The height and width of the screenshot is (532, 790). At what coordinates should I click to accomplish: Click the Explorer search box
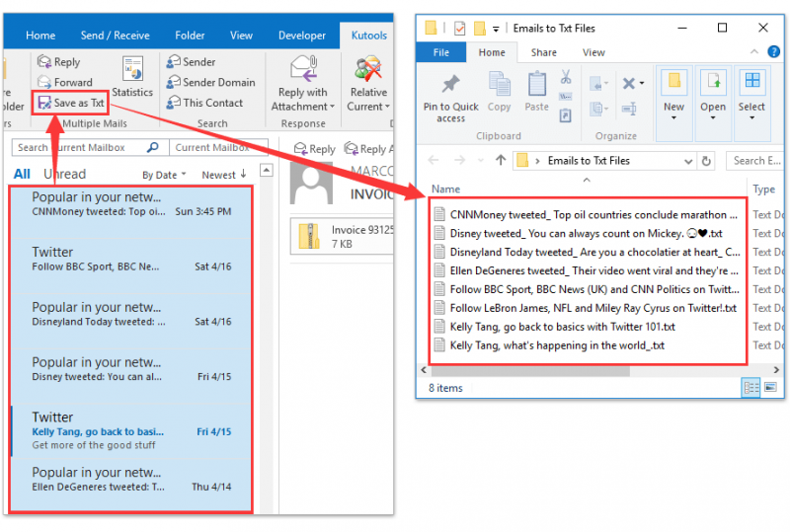pos(755,161)
